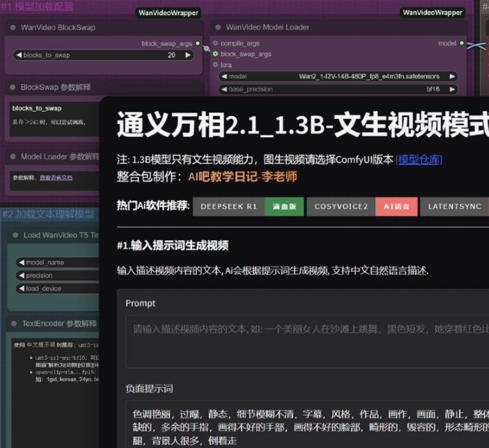Click the connected block_swap_args input socket
This screenshot has width=489, height=448.
[215, 54]
